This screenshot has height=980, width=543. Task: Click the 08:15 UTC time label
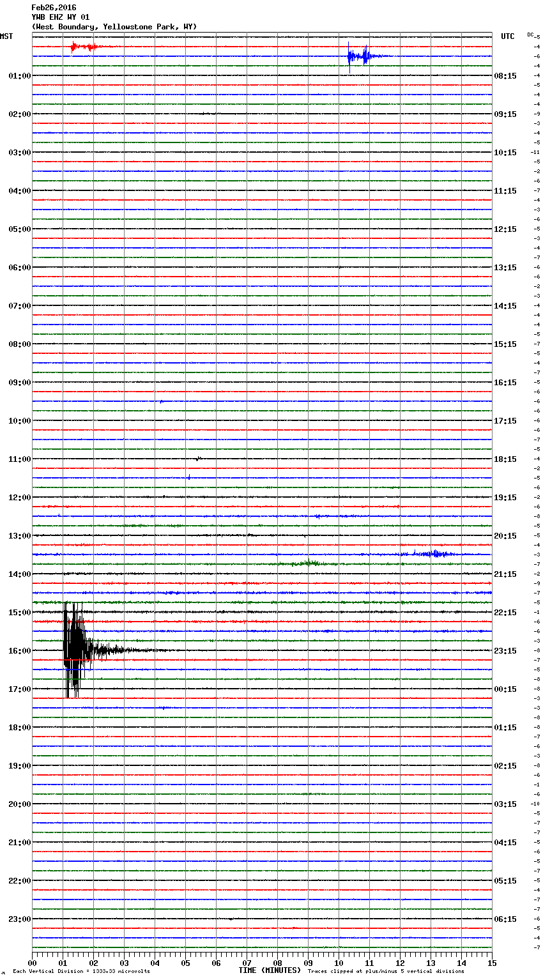505,76
